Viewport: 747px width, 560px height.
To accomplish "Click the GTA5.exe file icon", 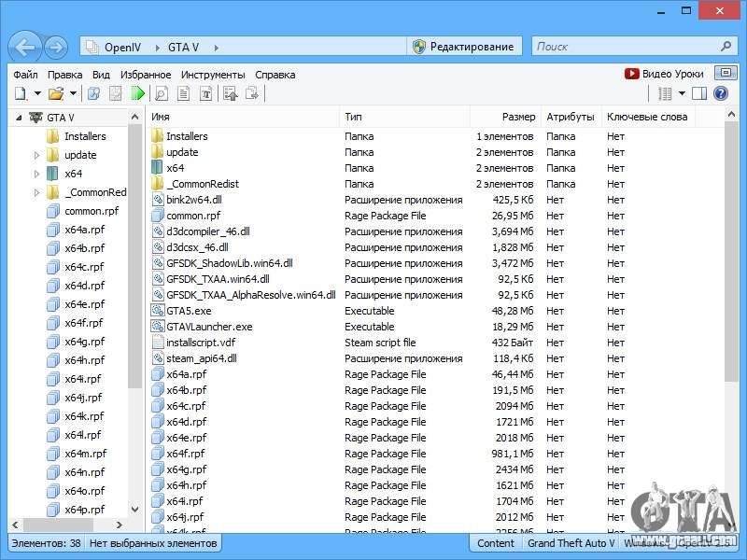I will [x=157, y=311].
